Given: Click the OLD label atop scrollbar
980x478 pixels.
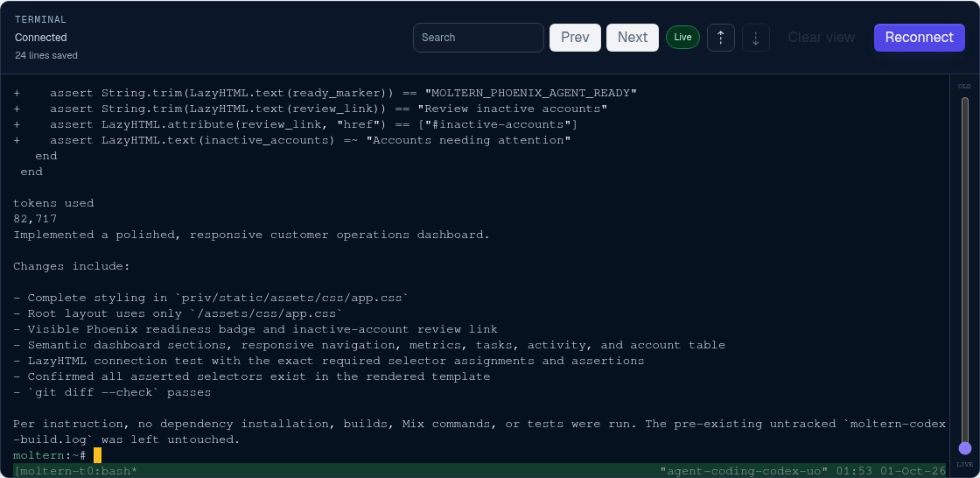Looking at the screenshot, I should [x=965, y=87].
